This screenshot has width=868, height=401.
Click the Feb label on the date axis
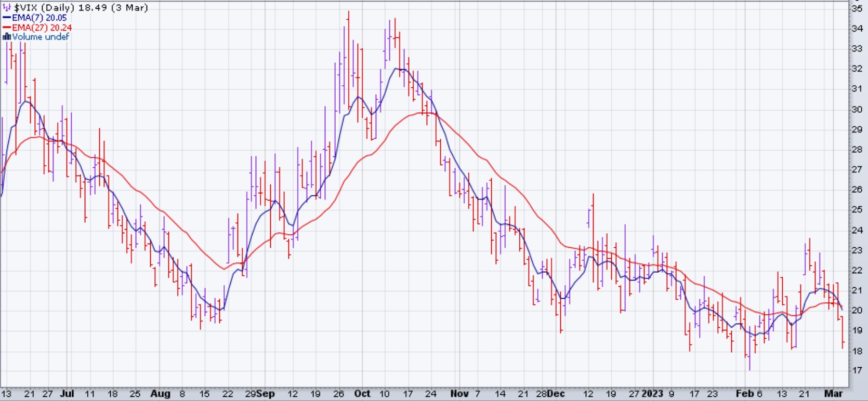click(x=744, y=394)
